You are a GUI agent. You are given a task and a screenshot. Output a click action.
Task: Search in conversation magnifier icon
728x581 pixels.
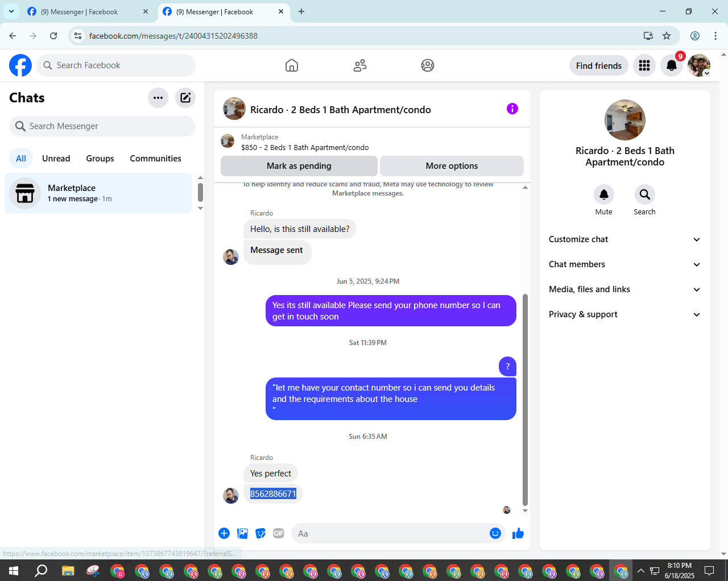645,194
